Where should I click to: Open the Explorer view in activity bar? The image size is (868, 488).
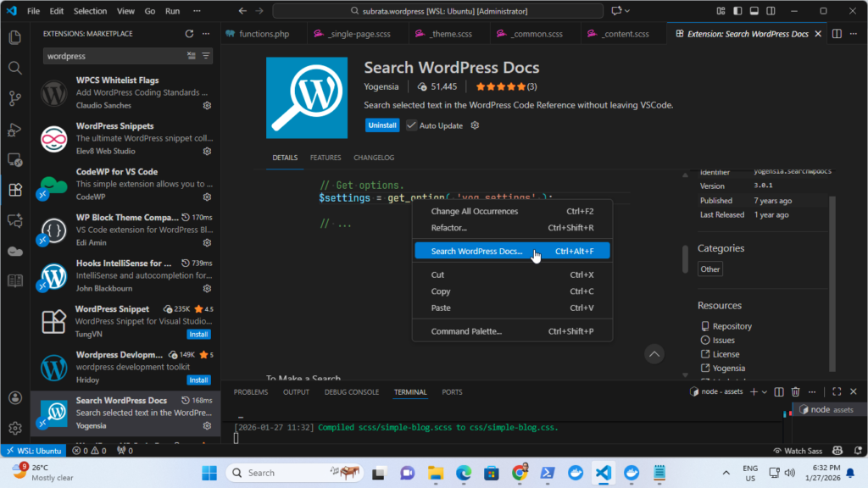click(14, 37)
